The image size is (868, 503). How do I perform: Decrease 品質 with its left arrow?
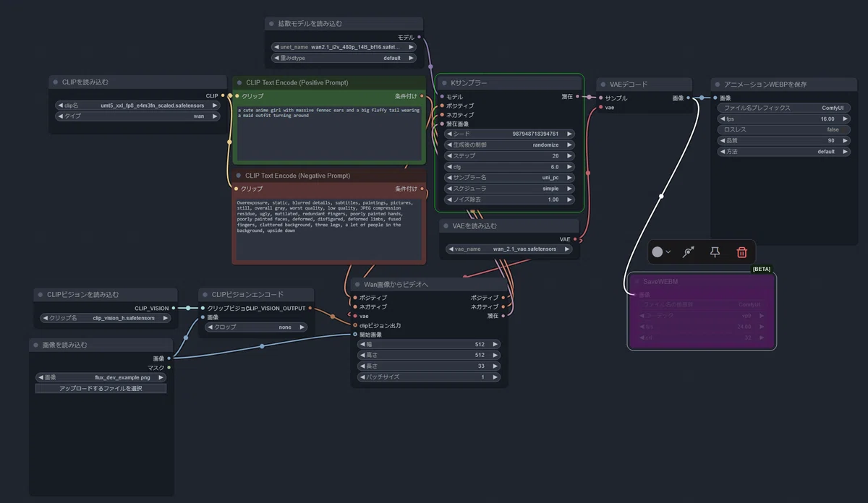click(x=723, y=141)
